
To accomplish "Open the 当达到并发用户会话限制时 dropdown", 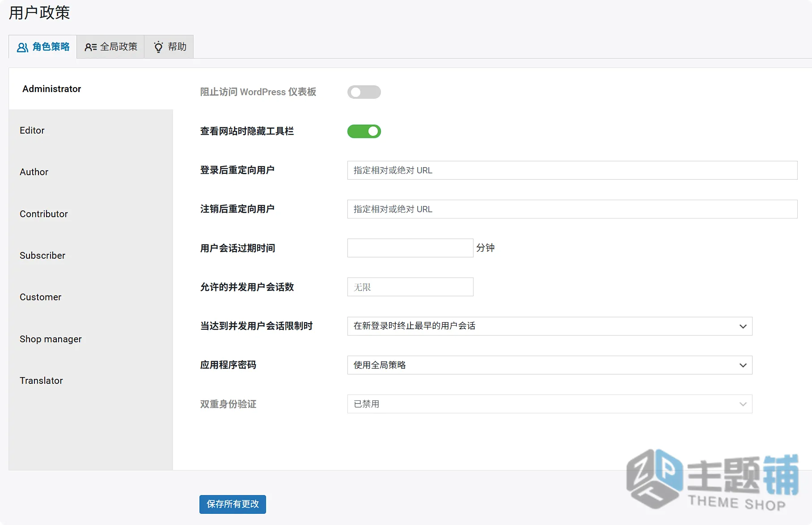I will click(550, 326).
